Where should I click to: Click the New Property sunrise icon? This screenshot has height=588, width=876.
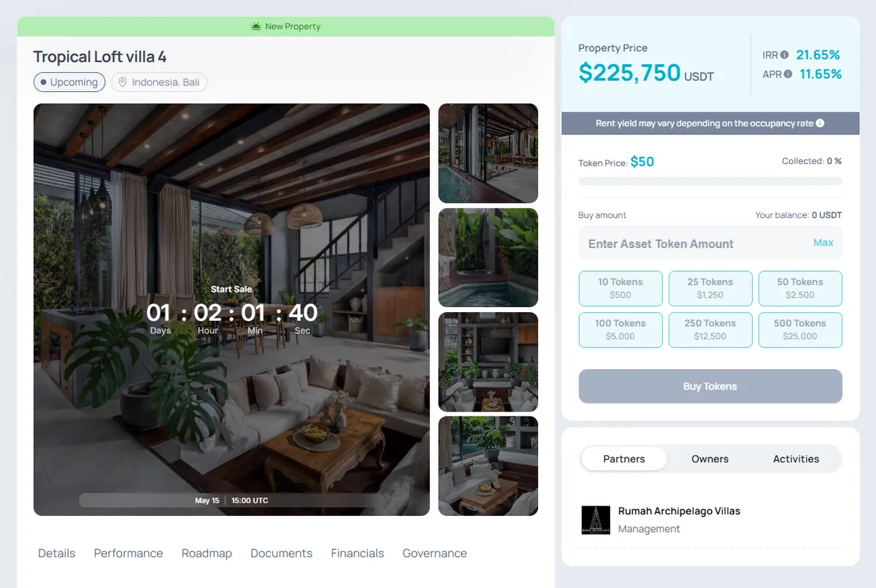(256, 26)
